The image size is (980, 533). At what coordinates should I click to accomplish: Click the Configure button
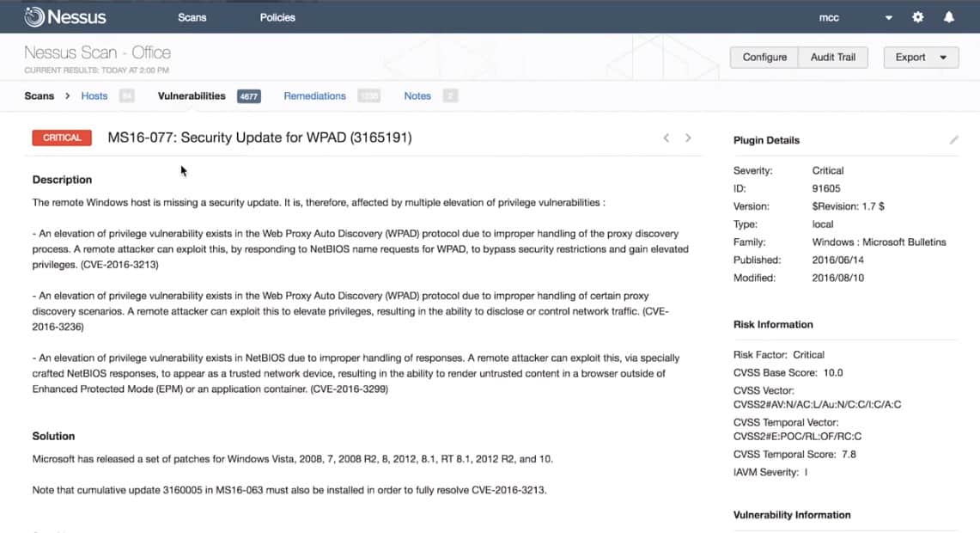764,57
